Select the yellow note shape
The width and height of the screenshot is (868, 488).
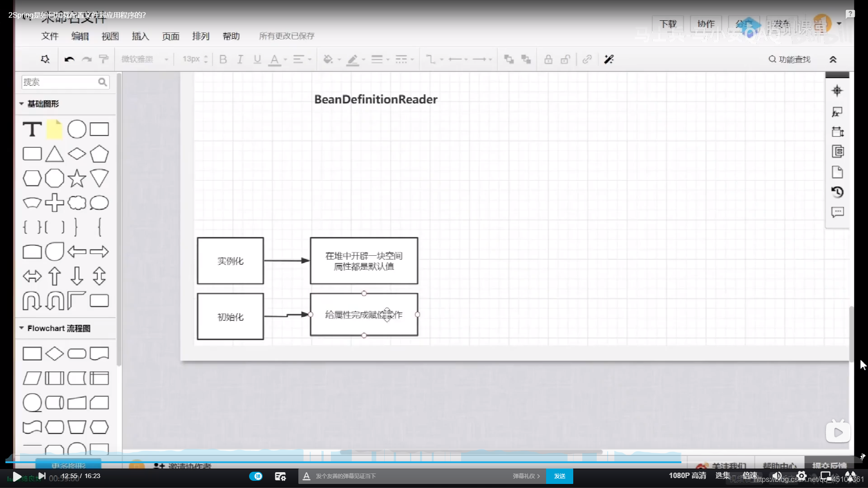[54, 129]
